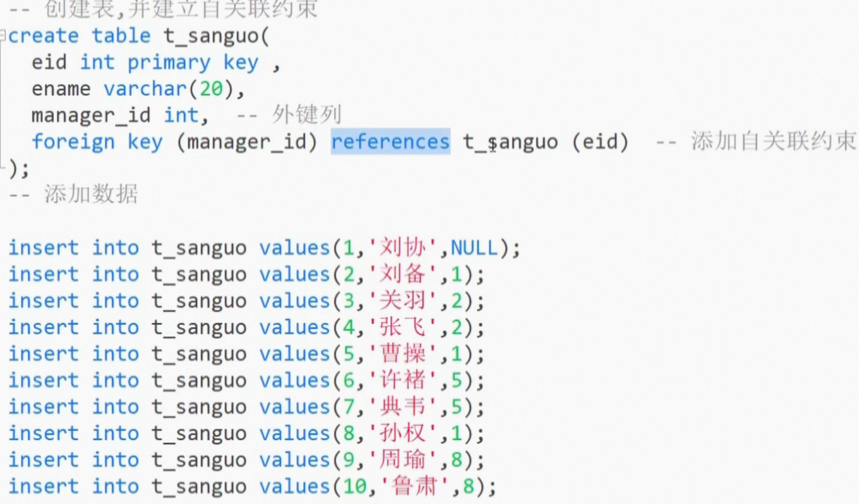
Task: Click insert line with '周瑜'
Action: 246,460
